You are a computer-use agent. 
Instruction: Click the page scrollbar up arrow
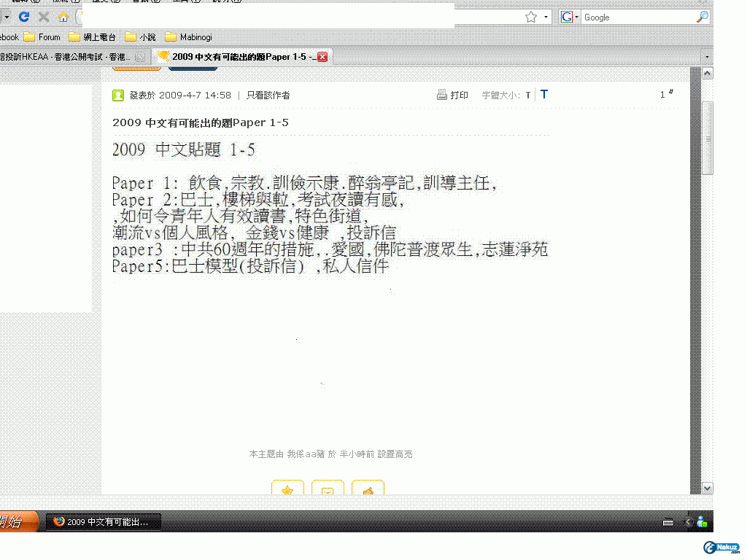[708, 74]
